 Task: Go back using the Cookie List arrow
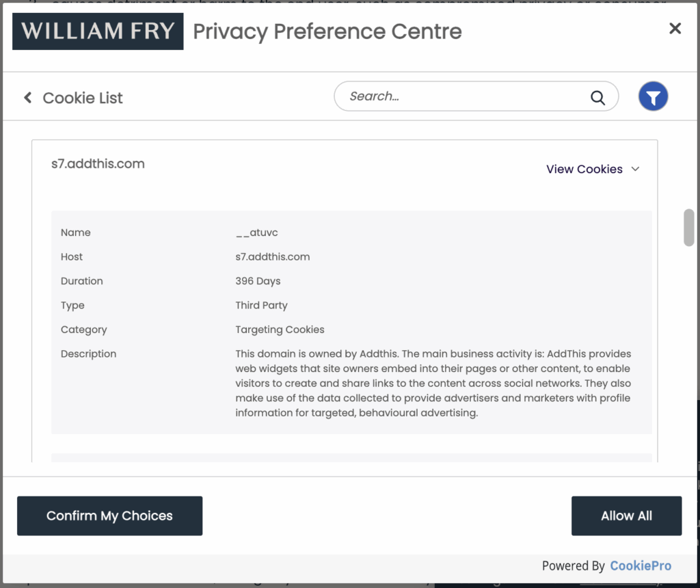coord(28,98)
